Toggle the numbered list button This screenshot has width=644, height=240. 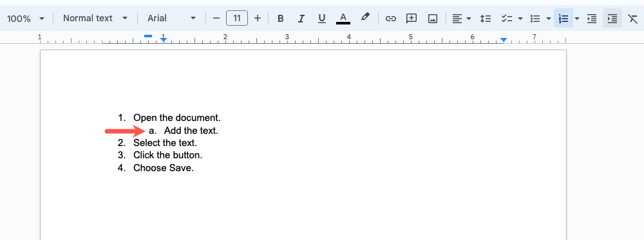563,19
